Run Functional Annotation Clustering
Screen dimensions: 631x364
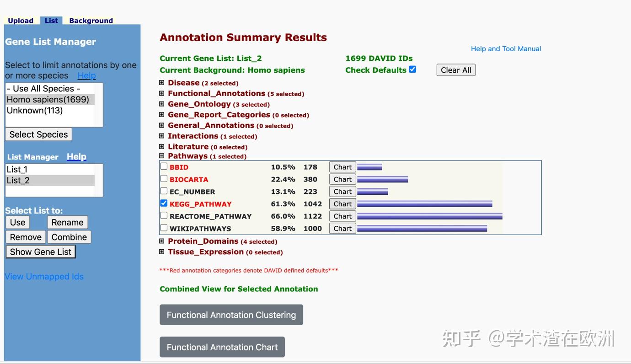pos(231,315)
